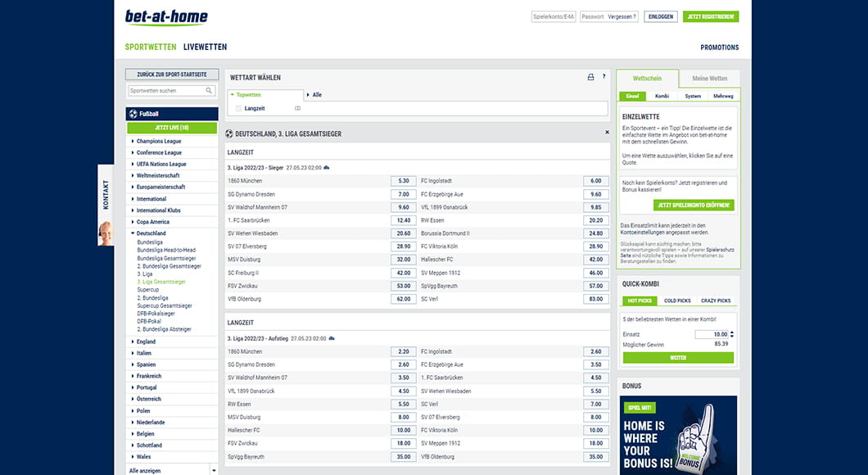
Task: Select the Kombi bet type
Action: [x=662, y=96]
